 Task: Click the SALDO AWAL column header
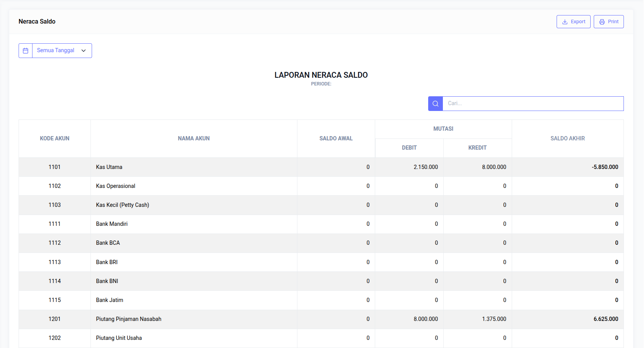pyautogui.click(x=336, y=138)
